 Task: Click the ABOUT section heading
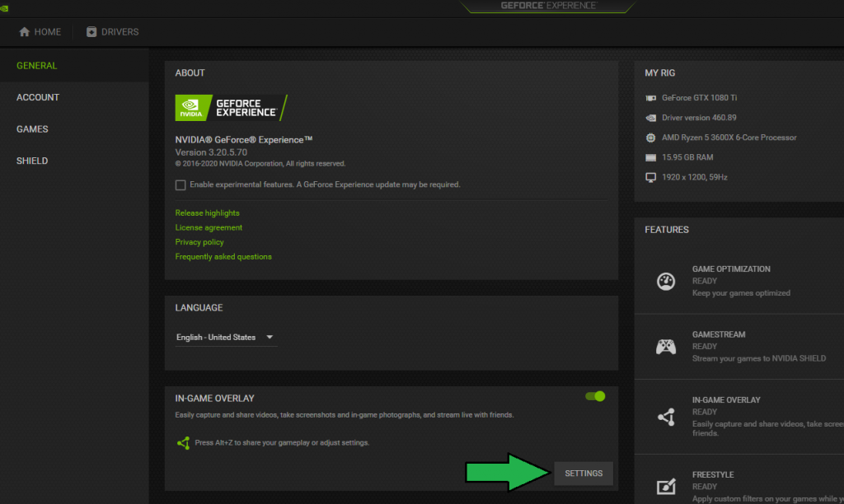(x=190, y=73)
